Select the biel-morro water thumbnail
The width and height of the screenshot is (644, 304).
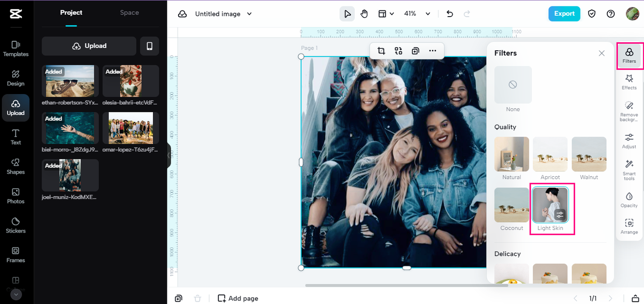click(70, 128)
